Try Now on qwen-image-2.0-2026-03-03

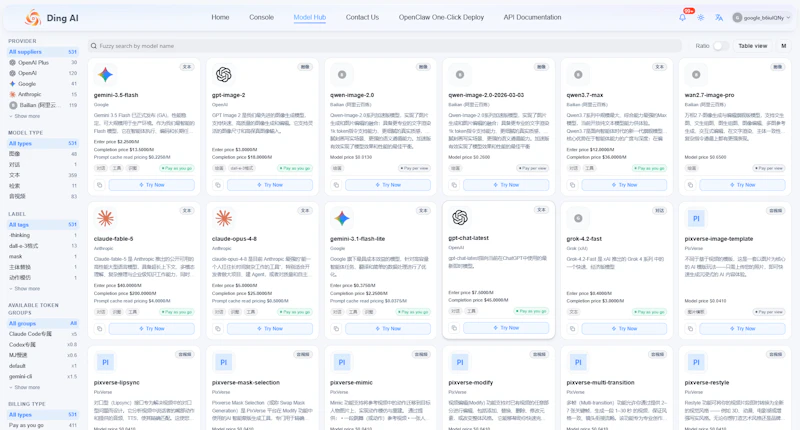coord(506,185)
